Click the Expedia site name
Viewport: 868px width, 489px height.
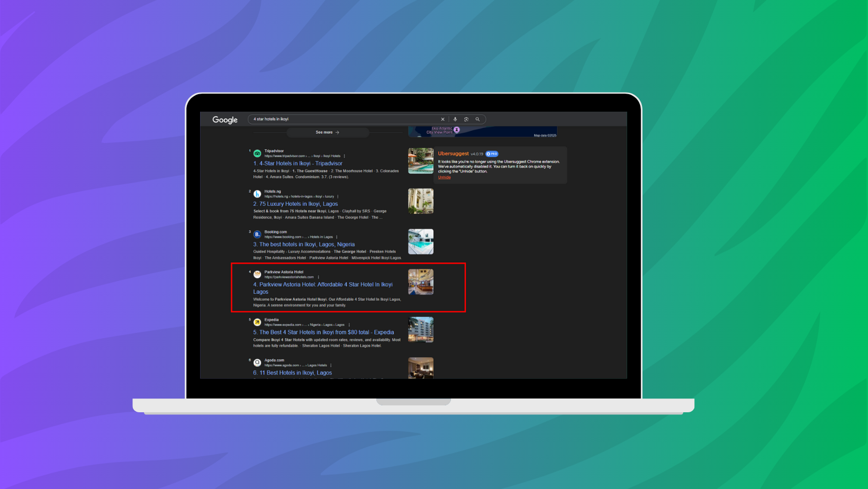(x=272, y=320)
